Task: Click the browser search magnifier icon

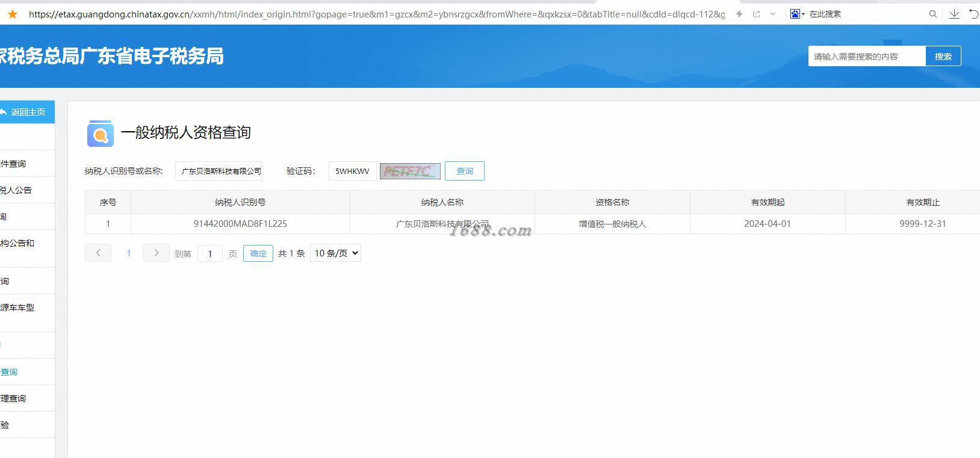Action: 933,14
